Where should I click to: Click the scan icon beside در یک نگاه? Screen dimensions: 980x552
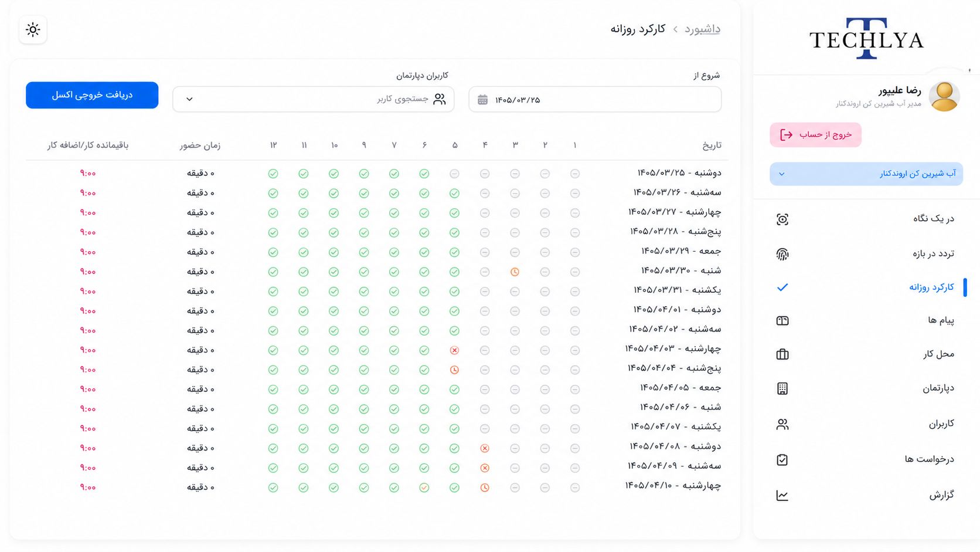tap(782, 219)
